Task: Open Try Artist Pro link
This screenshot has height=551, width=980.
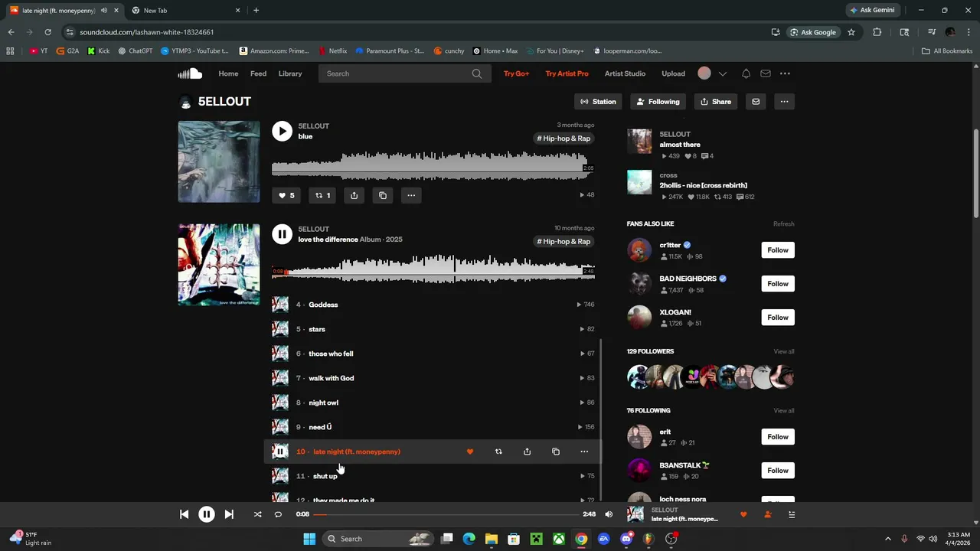Action: [567, 73]
